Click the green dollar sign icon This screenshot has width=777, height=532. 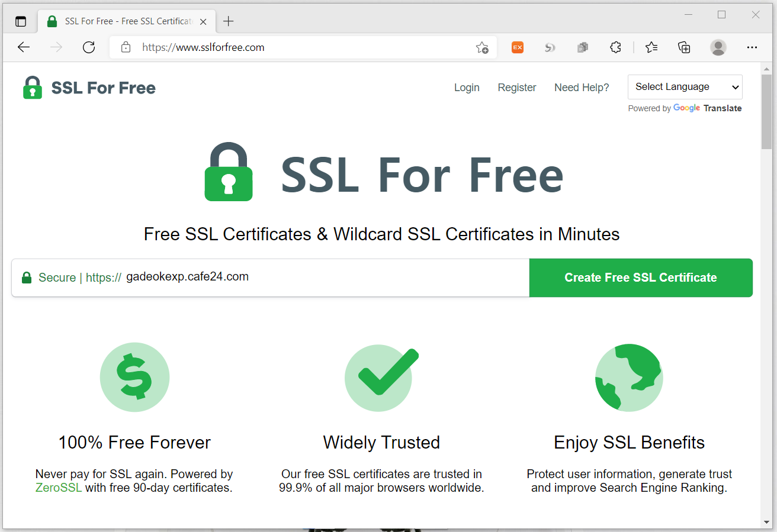pos(134,377)
